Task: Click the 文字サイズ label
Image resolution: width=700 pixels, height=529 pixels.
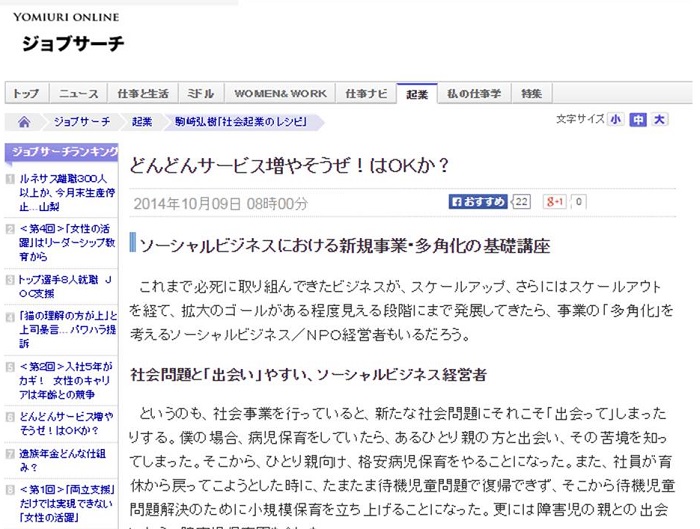Action: 580,119
